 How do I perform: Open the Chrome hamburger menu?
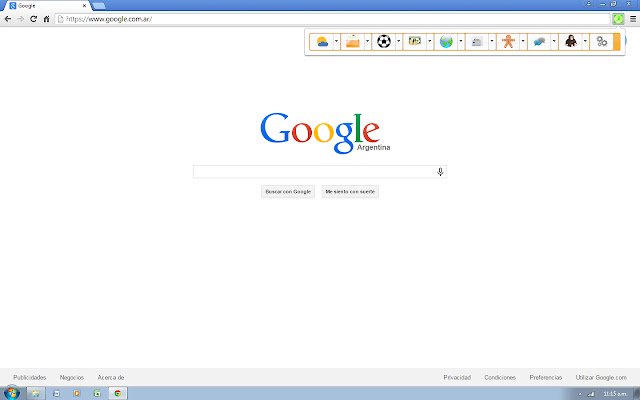(x=633, y=19)
